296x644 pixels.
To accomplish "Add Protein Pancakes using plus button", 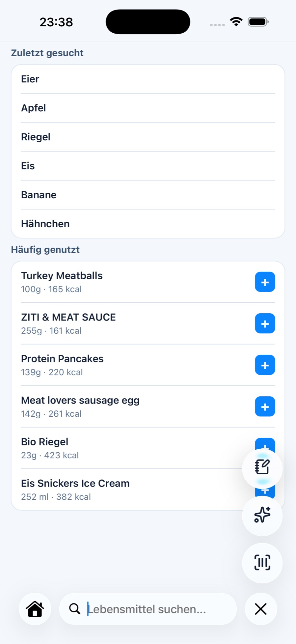I will pos(265,365).
